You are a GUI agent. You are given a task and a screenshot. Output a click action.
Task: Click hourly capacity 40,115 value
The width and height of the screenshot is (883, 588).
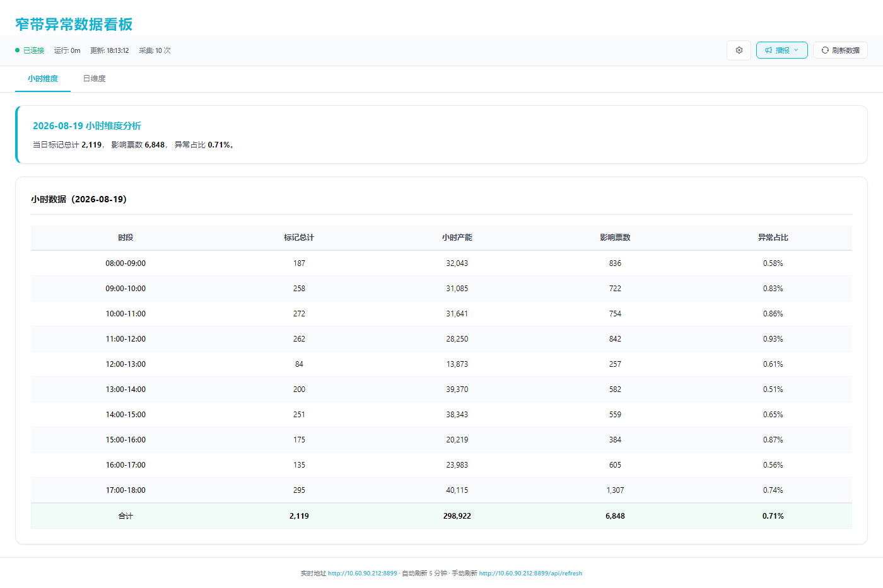click(457, 490)
